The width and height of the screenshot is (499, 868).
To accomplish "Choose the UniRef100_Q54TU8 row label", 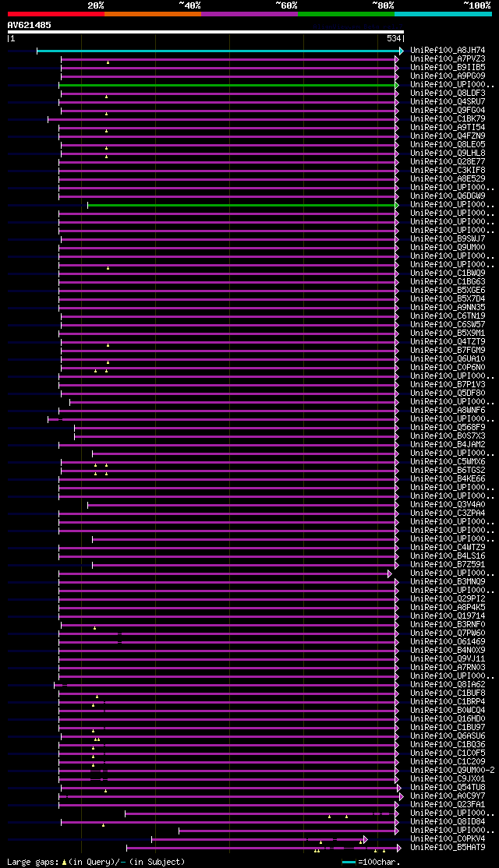I will click(x=448, y=789).
